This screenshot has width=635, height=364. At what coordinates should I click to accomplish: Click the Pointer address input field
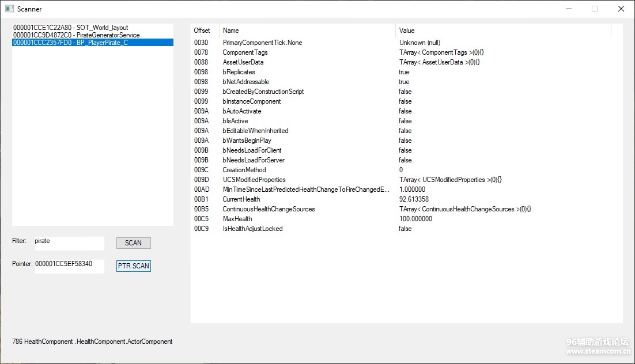69,266
